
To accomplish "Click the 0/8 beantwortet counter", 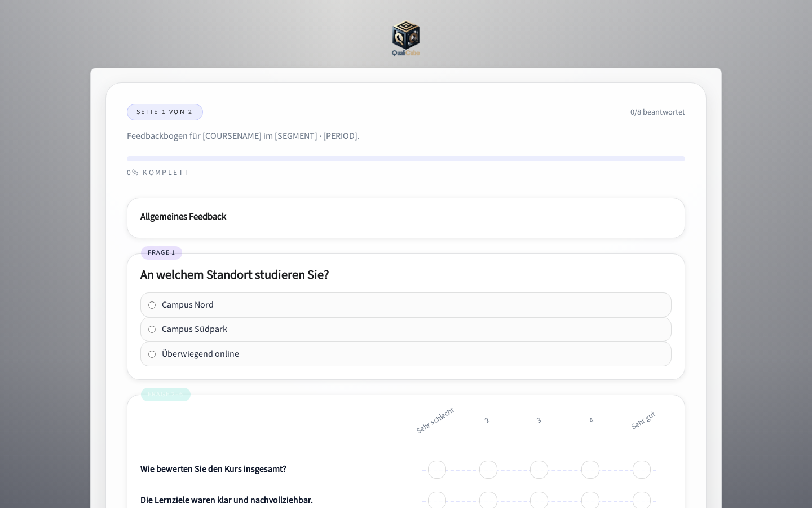I will [x=657, y=112].
